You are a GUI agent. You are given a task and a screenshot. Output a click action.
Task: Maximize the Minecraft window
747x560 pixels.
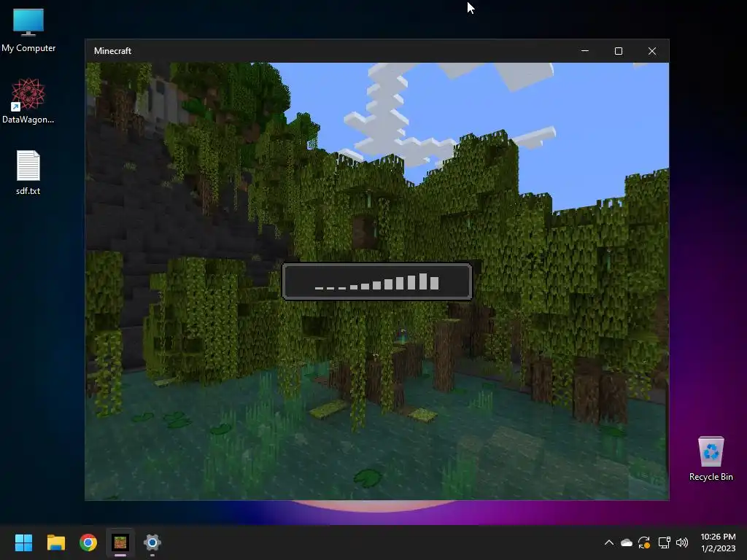click(619, 51)
